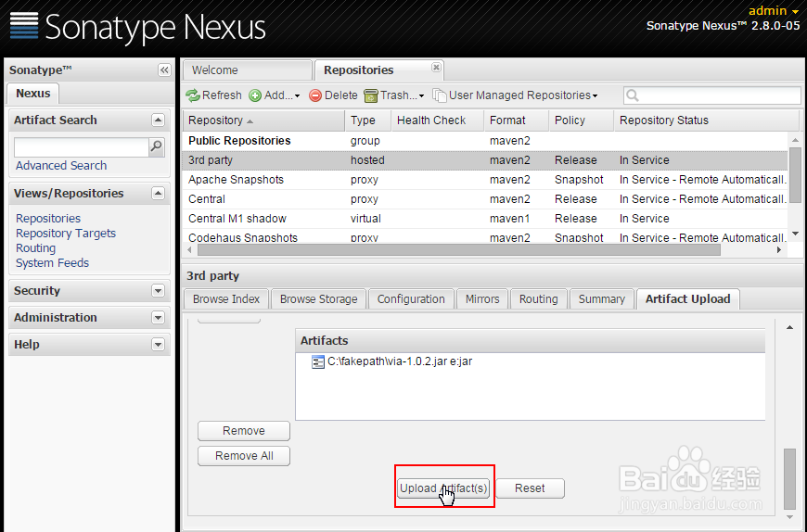Click the Policy column header
This screenshot has width=807, height=532.
[x=581, y=120]
